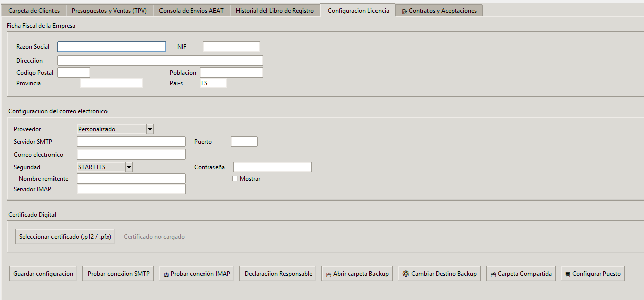This screenshot has height=300, width=644.
Task: Click Abrir carpeta Backup button
Action: (x=357, y=274)
